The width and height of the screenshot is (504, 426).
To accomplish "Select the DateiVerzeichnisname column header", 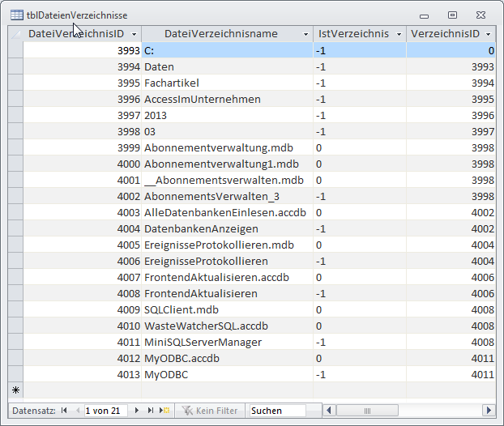I will pos(220,34).
